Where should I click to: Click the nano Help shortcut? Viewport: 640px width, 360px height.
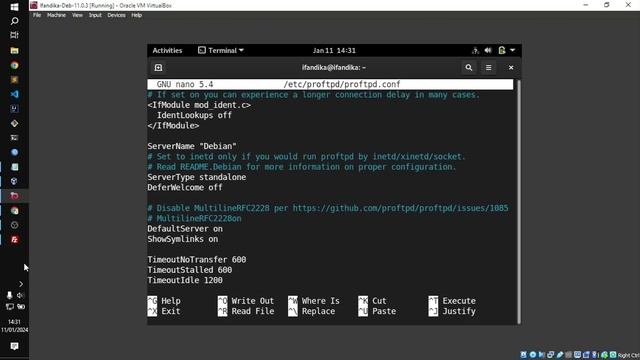point(164,301)
